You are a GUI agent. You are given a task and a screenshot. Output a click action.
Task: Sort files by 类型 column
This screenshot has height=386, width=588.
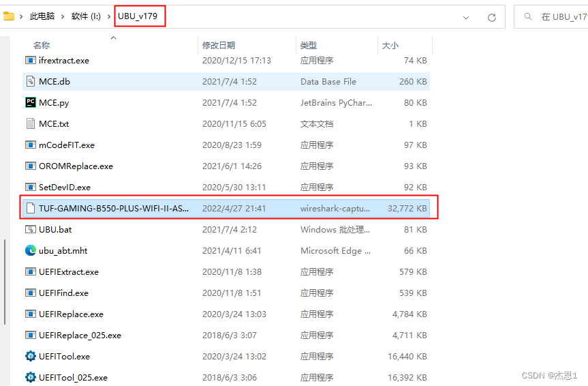[x=308, y=46]
